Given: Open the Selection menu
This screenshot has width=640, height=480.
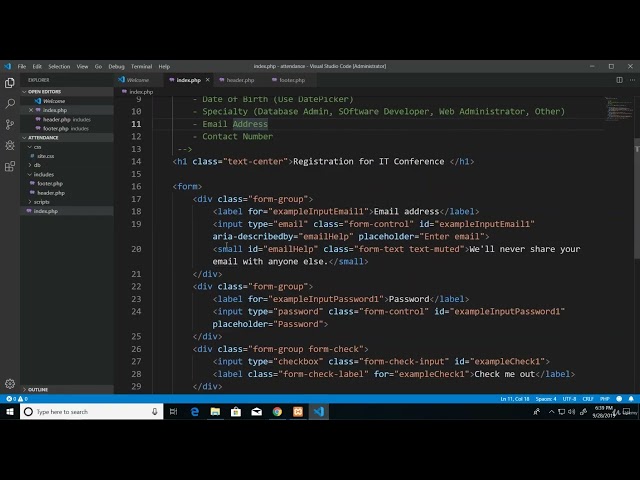Looking at the screenshot, I should [x=59, y=67].
